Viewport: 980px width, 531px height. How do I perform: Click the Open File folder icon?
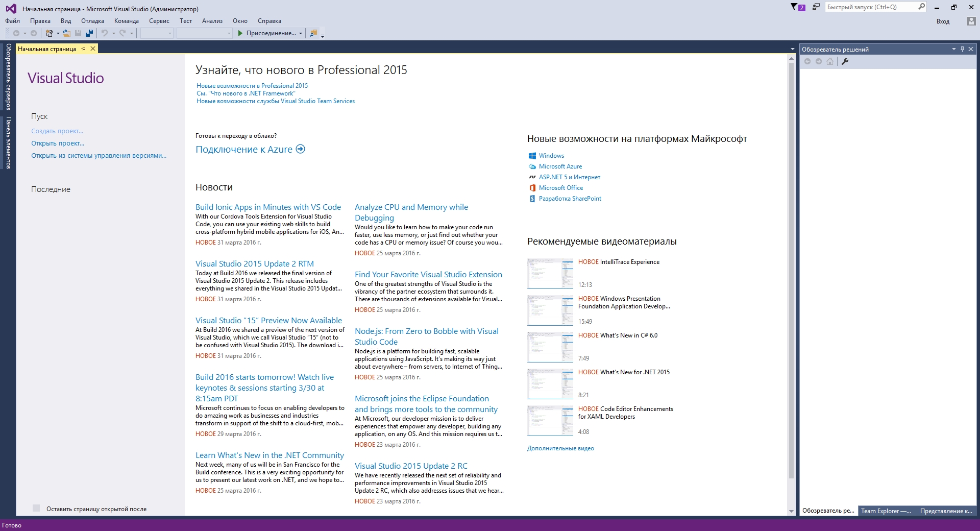67,33
